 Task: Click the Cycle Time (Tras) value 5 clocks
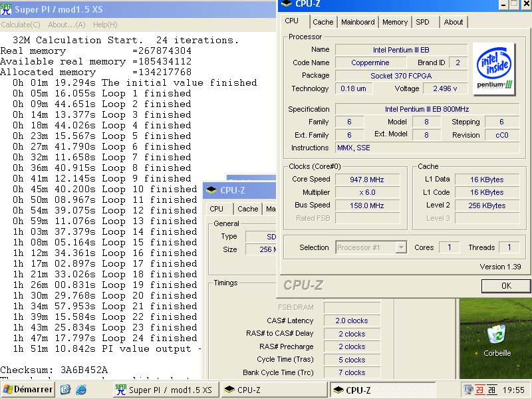point(352,360)
